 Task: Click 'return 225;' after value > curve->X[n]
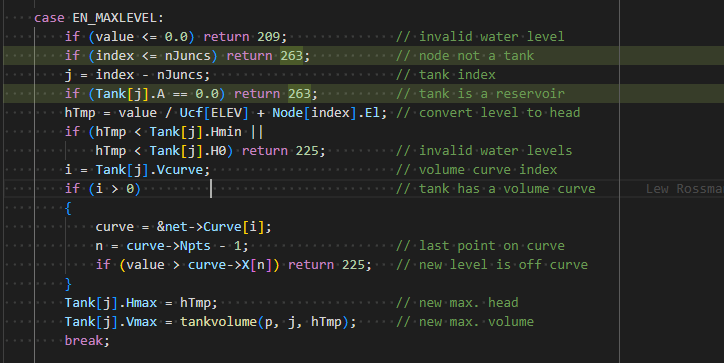coord(330,265)
